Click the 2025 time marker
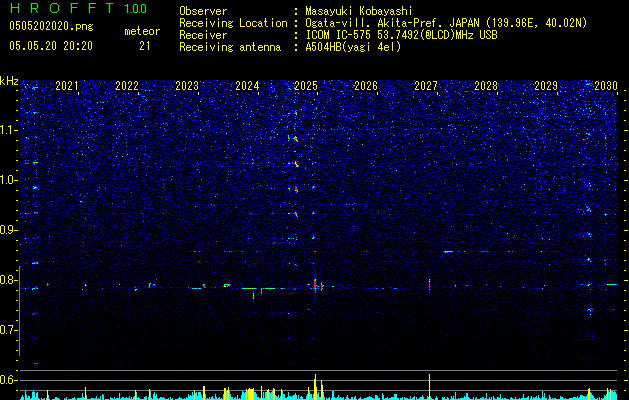This screenshot has height=400, width=629. click(x=306, y=86)
